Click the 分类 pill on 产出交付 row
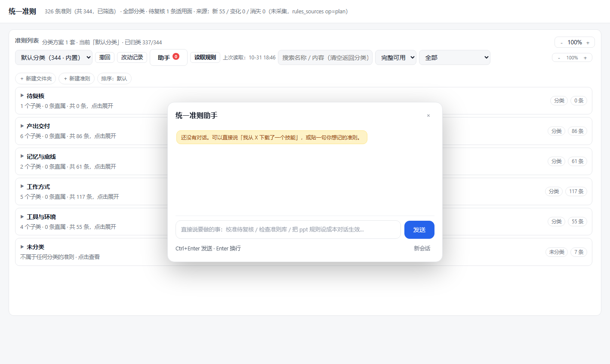 pos(557,131)
